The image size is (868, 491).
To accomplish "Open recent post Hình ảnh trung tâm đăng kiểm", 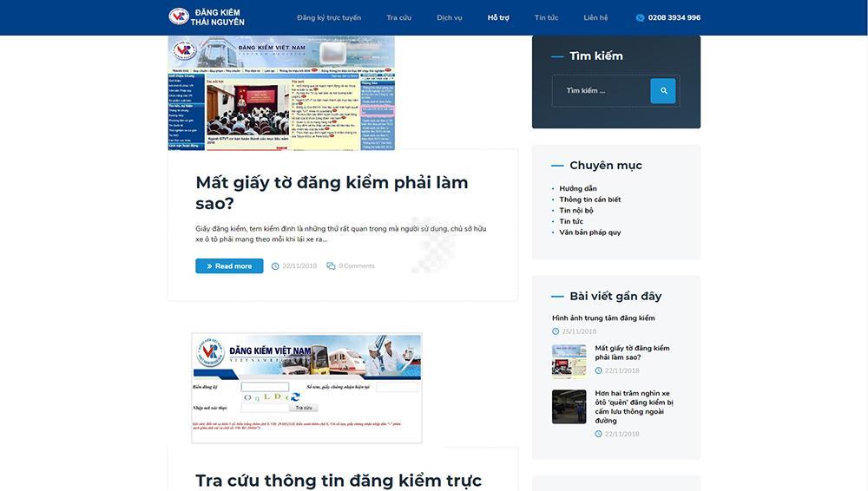I will tap(603, 318).
